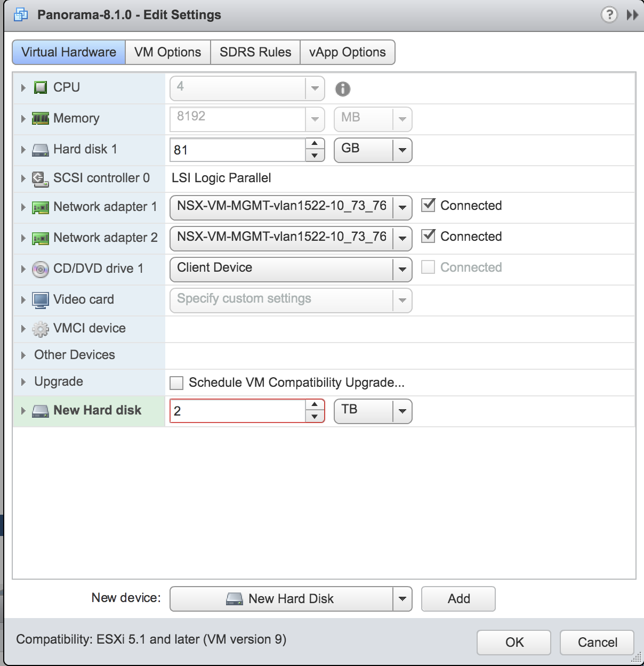The width and height of the screenshot is (644, 666).
Task: Click the Compatibility ESXi 5.1 text
Action: tap(151, 639)
